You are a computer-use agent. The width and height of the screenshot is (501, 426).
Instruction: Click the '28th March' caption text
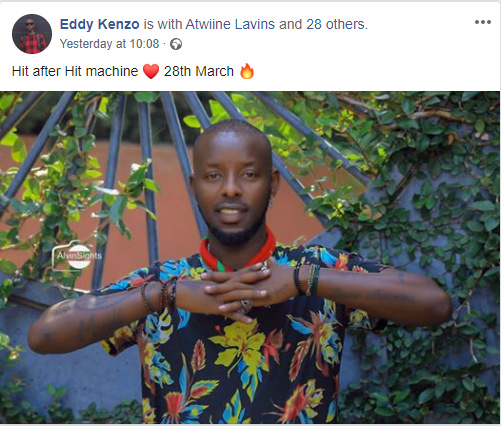pos(199,71)
